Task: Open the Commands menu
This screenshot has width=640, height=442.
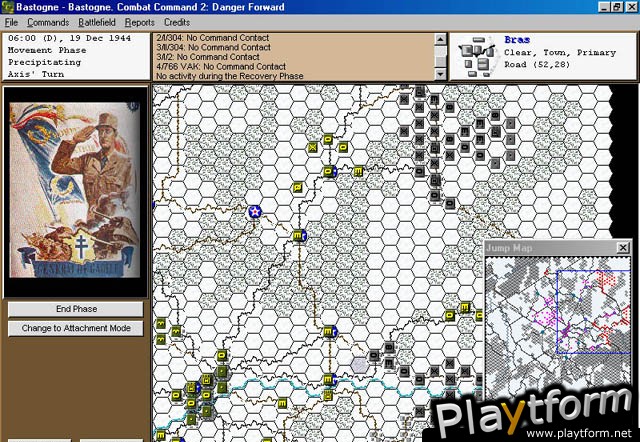Action: point(48,22)
